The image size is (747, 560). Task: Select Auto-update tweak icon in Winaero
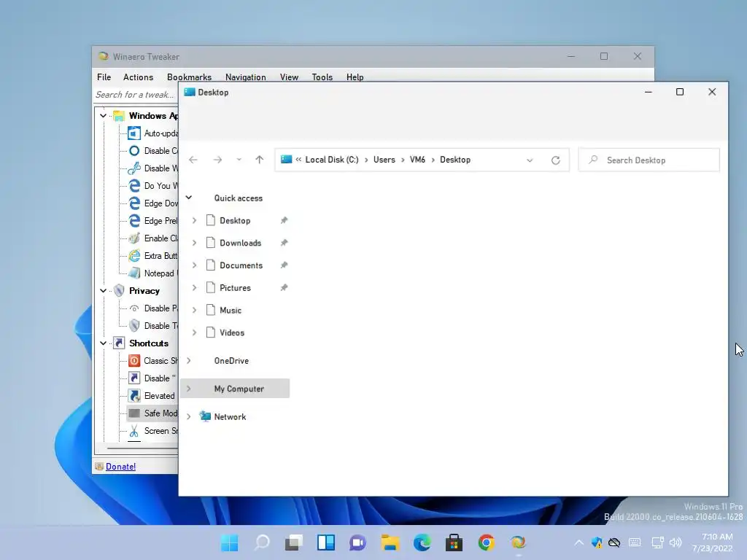(x=134, y=133)
